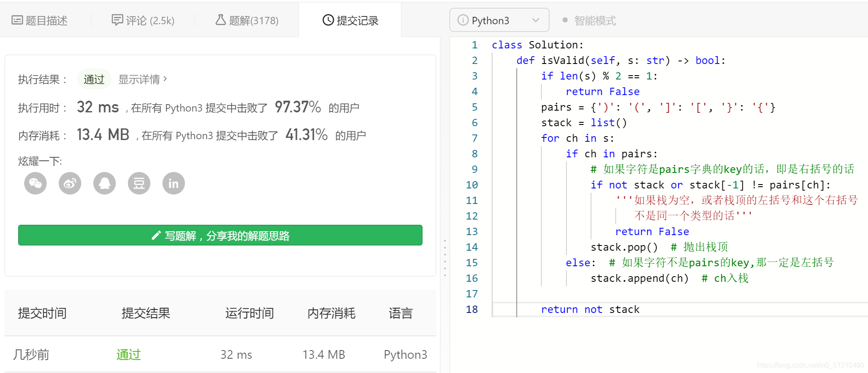Click line number 1 in the editor gutter

(475, 45)
